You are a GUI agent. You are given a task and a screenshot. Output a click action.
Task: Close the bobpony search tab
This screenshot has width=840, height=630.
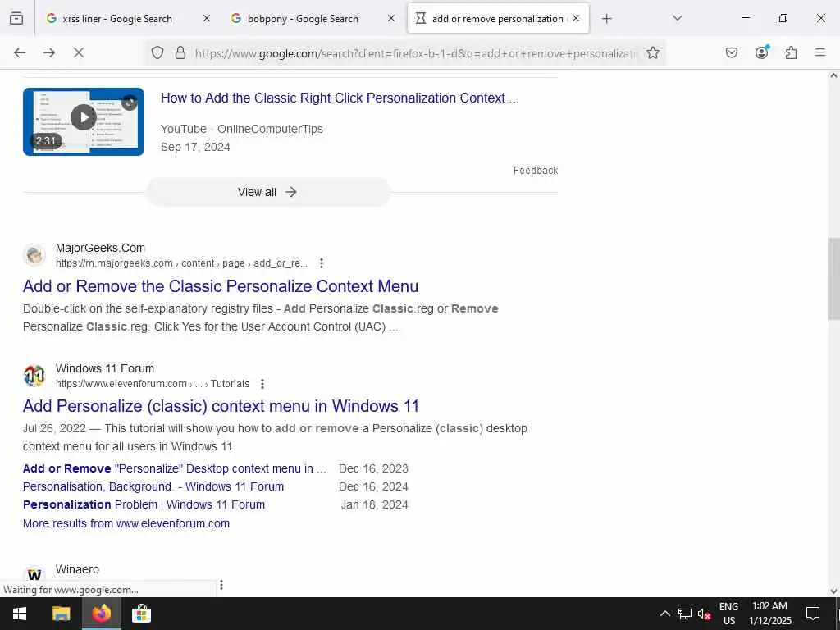391,18
